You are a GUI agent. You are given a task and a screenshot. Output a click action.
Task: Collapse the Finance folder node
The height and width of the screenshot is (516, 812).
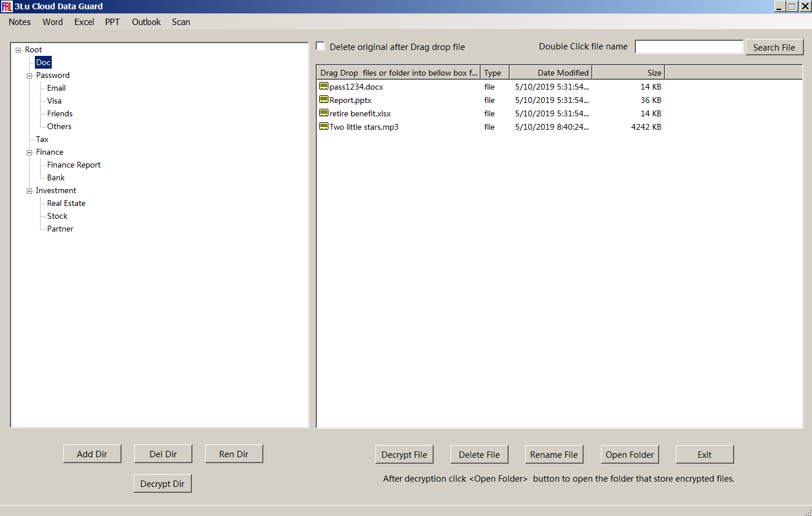30,152
